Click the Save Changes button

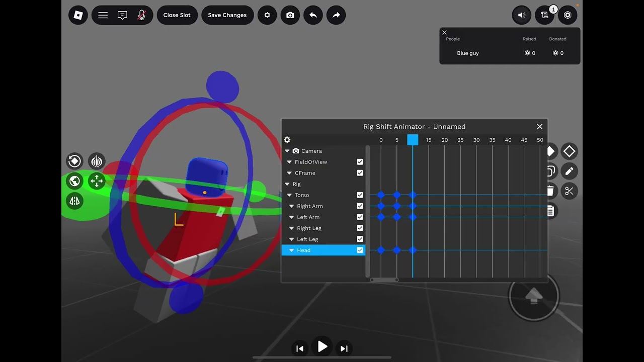pyautogui.click(x=227, y=15)
